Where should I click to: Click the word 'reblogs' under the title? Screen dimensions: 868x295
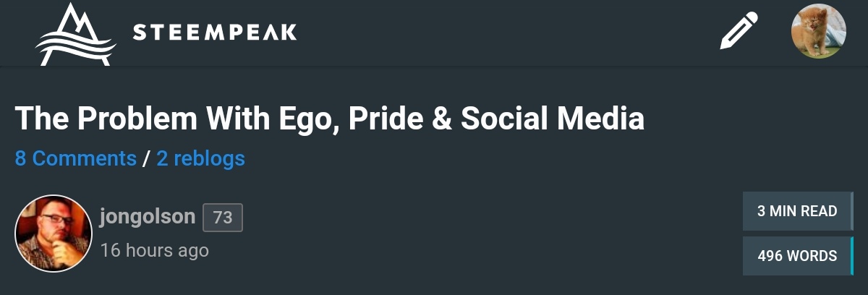click(209, 158)
